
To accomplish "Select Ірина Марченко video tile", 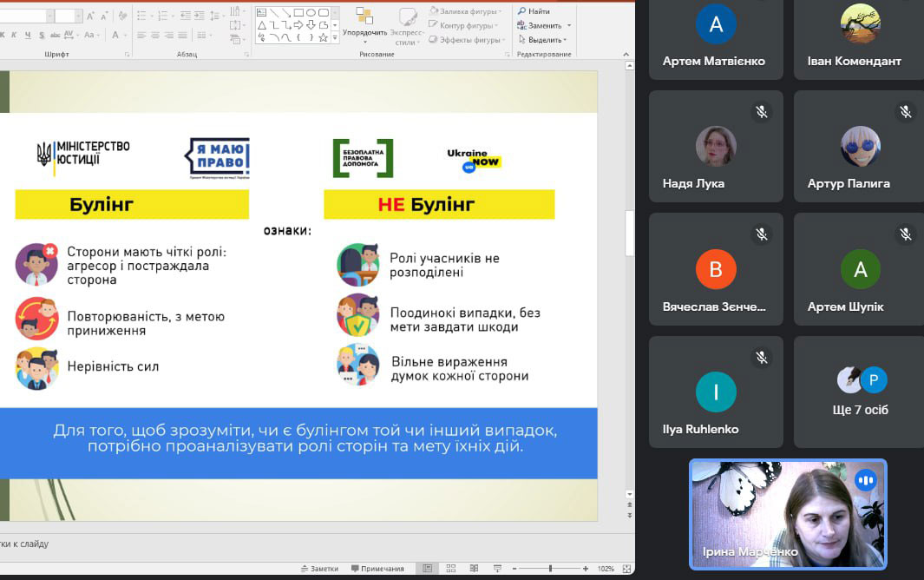I will (788, 514).
